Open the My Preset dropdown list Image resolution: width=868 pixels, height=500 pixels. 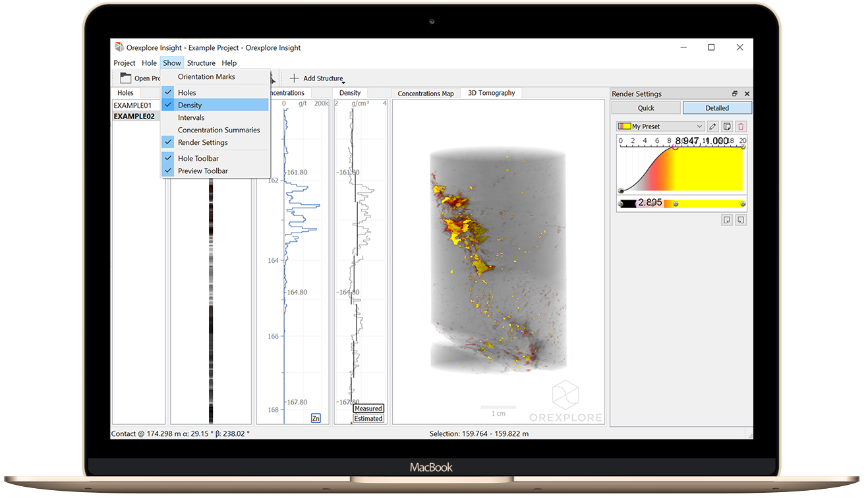click(x=700, y=126)
